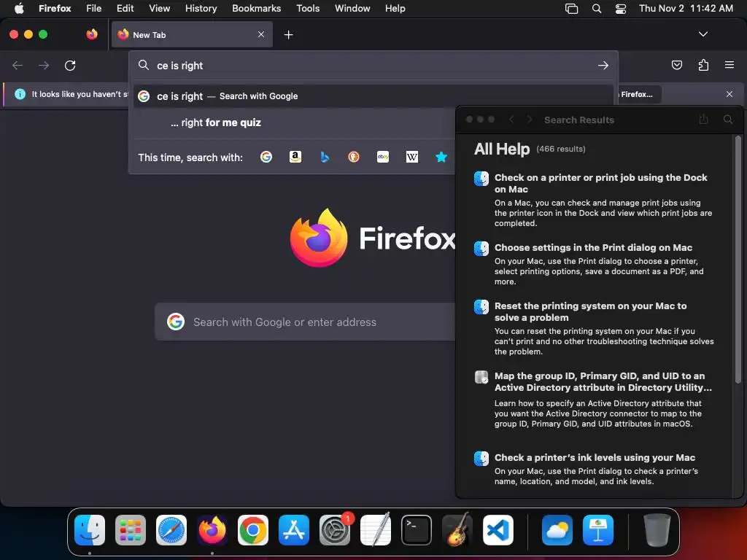747x560 pixels.
Task: Close the New Tab tab
Action: point(261,34)
